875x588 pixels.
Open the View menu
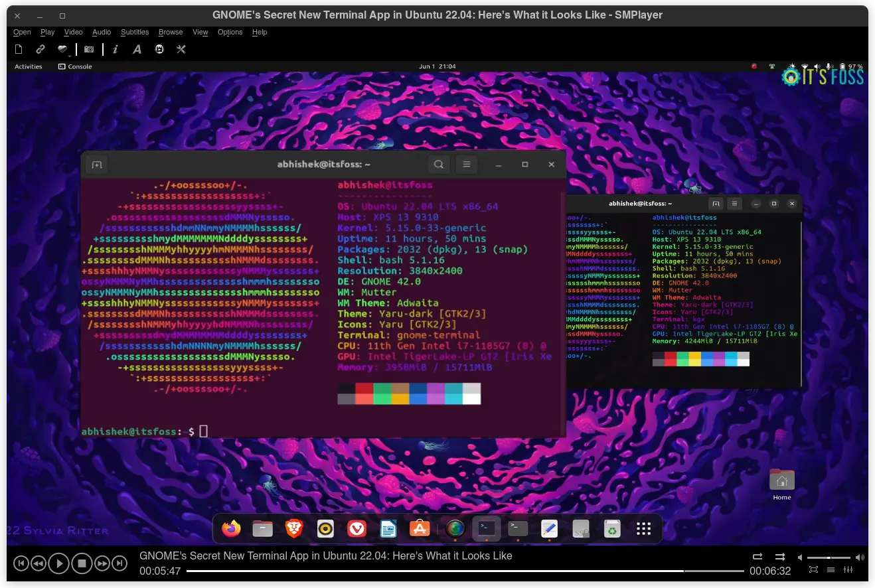tap(200, 32)
